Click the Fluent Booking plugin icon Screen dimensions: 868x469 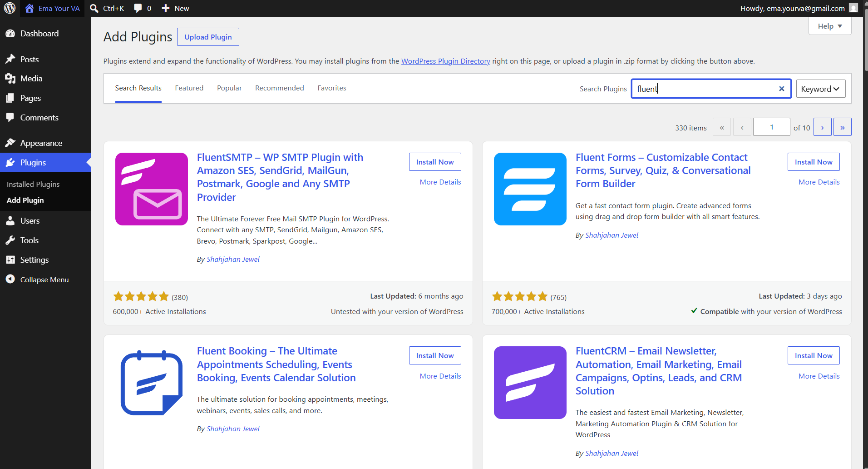click(151, 383)
